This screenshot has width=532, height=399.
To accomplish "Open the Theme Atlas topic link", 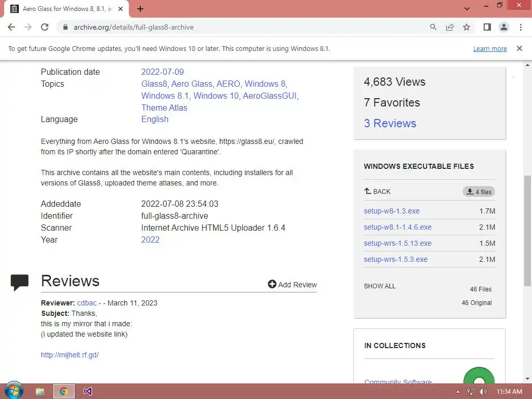I will click(x=164, y=108).
